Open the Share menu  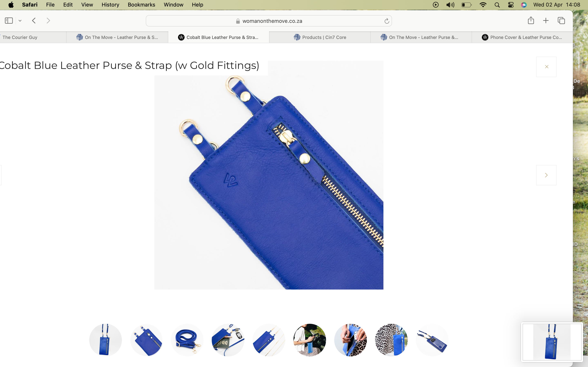pyautogui.click(x=531, y=20)
